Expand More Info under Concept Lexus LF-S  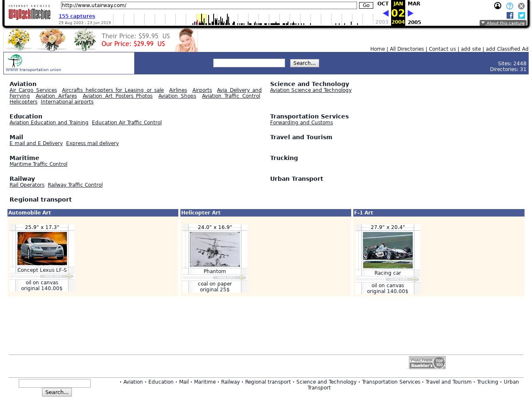click(x=56, y=276)
